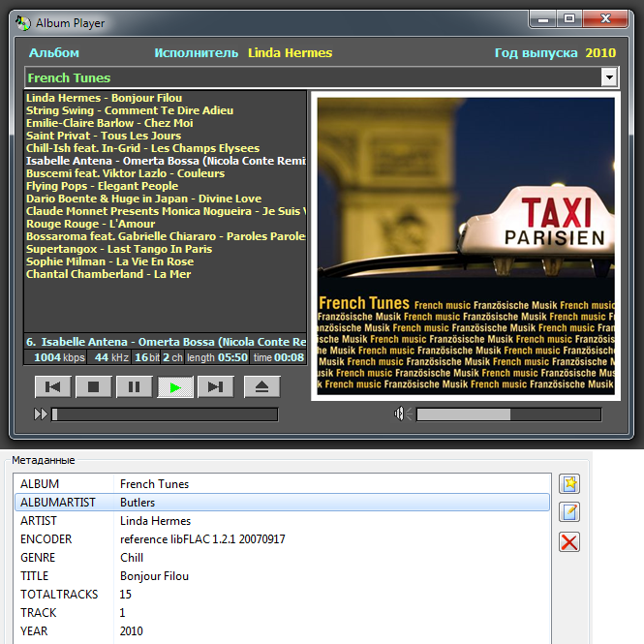Mute audio via the speaker icon
Image resolution: width=644 pixels, height=644 pixels.
pyautogui.click(x=402, y=414)
